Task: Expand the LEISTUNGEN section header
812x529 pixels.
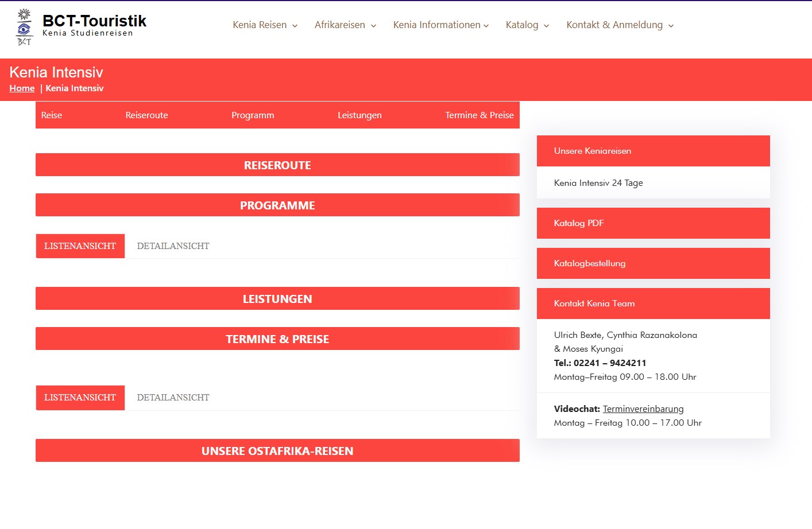Action: (x=277, y=298)
